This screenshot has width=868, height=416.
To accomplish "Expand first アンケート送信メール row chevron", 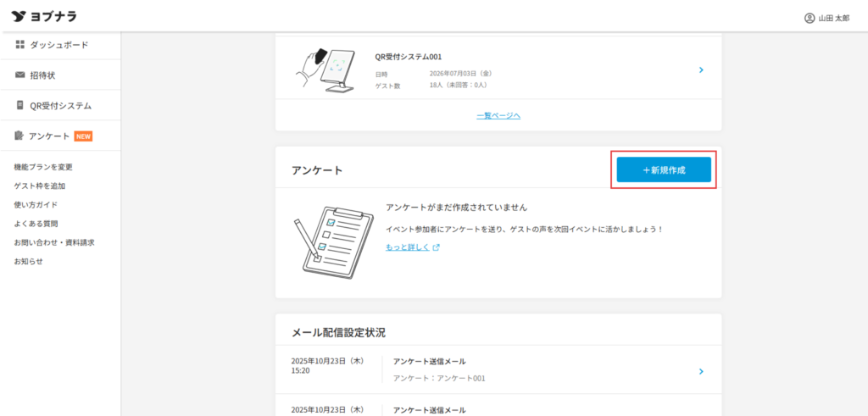I will tap(701, 371).
